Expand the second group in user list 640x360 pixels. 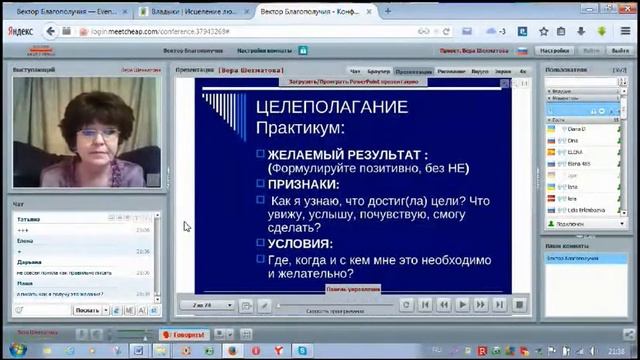[549, 98]
